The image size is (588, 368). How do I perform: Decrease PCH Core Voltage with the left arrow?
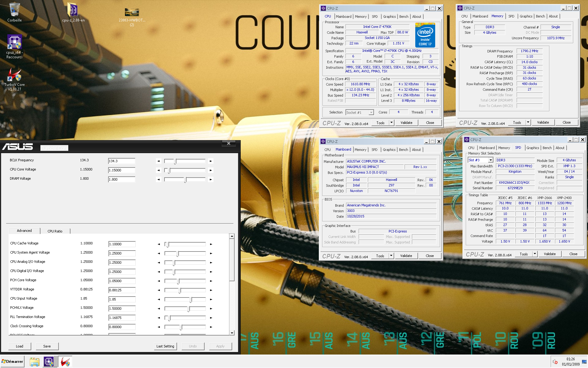click(159, 281)
